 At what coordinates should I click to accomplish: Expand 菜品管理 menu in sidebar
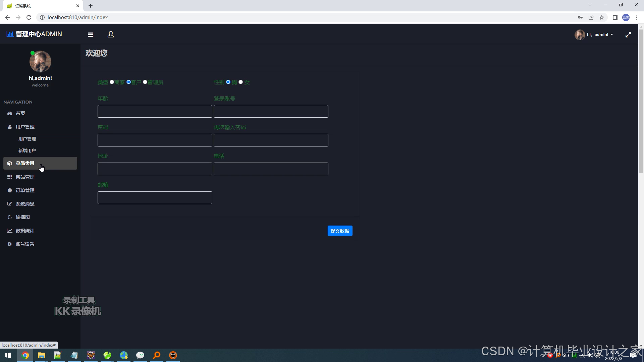pos(40,177)
